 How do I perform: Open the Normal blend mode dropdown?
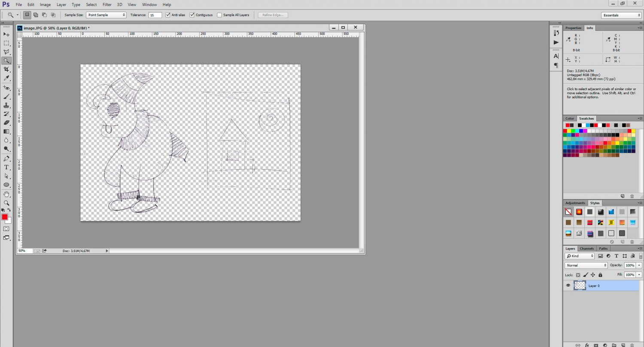(586, 265)
